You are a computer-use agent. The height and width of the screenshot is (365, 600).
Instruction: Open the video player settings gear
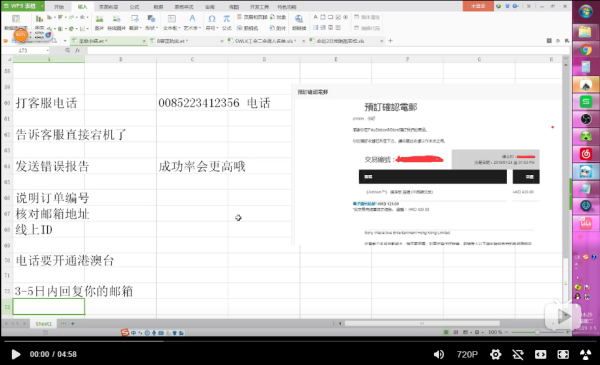tap(496, 355)
